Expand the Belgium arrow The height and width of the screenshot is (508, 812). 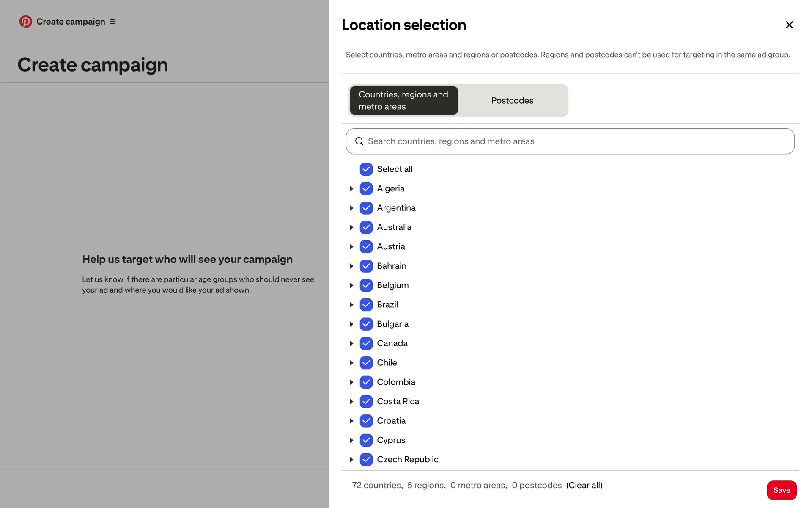pyautogui.click(x=351, y=285)
